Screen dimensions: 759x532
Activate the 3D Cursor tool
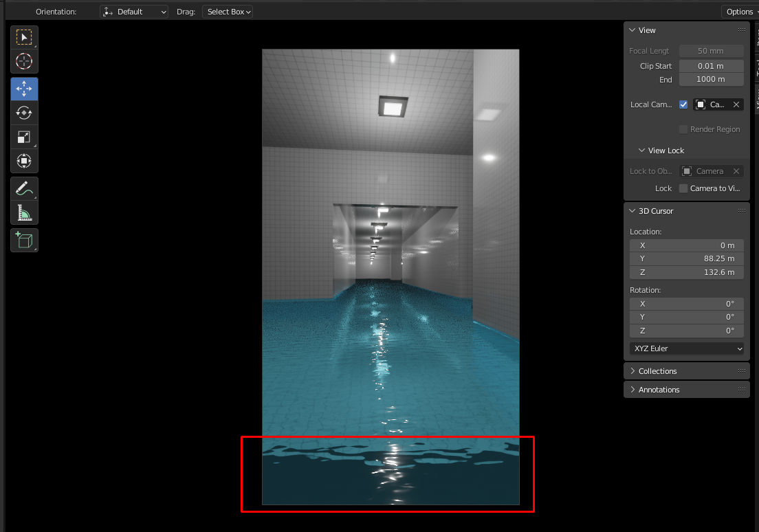[x=24, y=61]
